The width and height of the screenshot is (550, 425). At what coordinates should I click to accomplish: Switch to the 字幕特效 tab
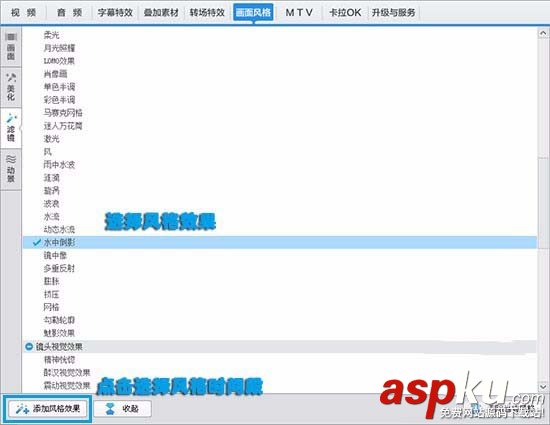[115, 13]
